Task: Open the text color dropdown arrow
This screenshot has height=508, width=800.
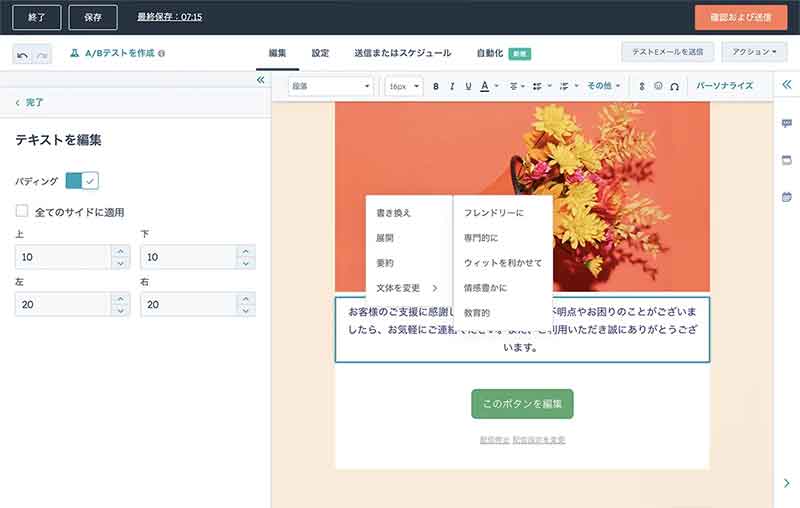Action: (496, 86)
